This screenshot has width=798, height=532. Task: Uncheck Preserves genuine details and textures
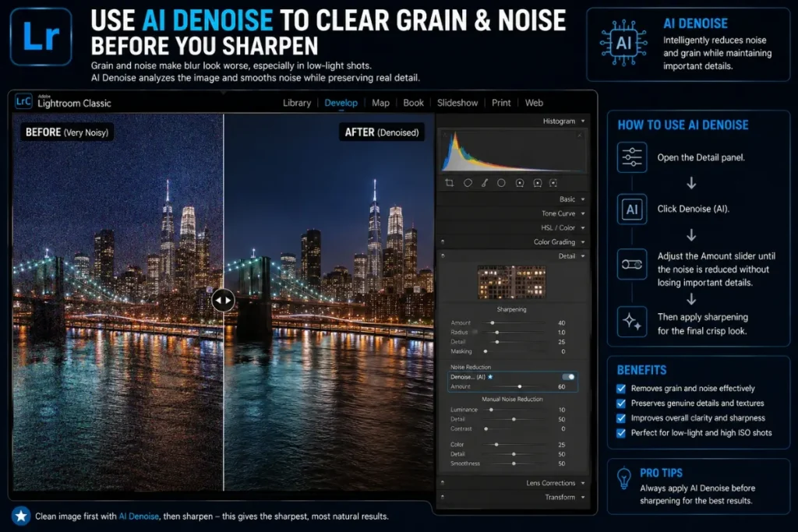621,403
